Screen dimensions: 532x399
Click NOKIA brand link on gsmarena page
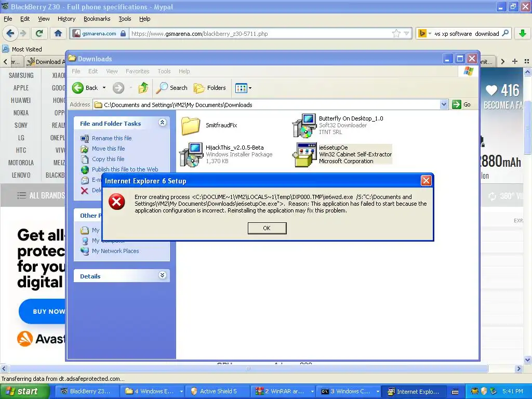[x=21, y=113]
